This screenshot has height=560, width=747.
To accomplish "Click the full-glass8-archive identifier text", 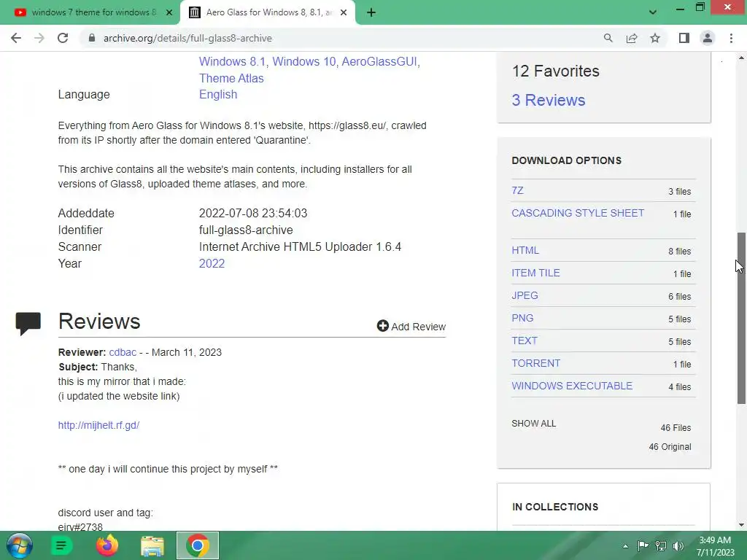I will coord(246,230).
